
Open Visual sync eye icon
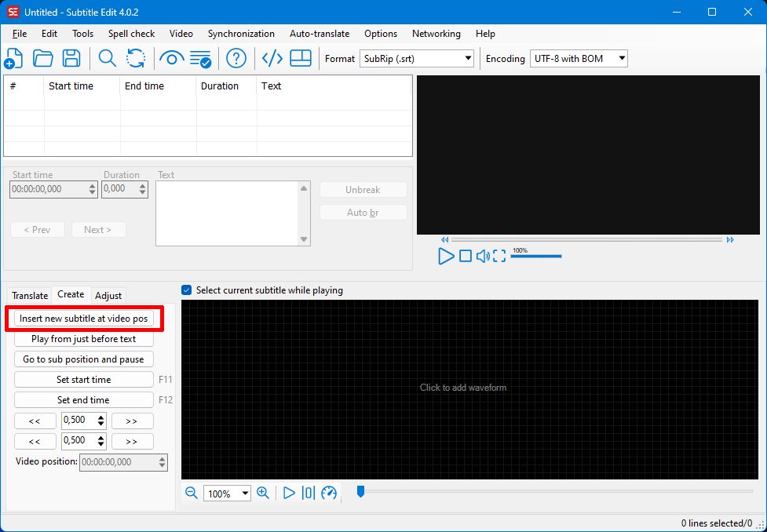[171, 58]
